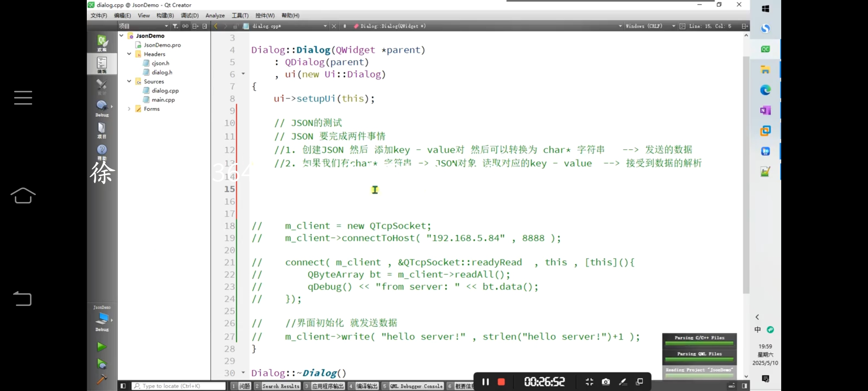Toggle left sidebar visibility button
868x391 pixels.
[123, 386]
